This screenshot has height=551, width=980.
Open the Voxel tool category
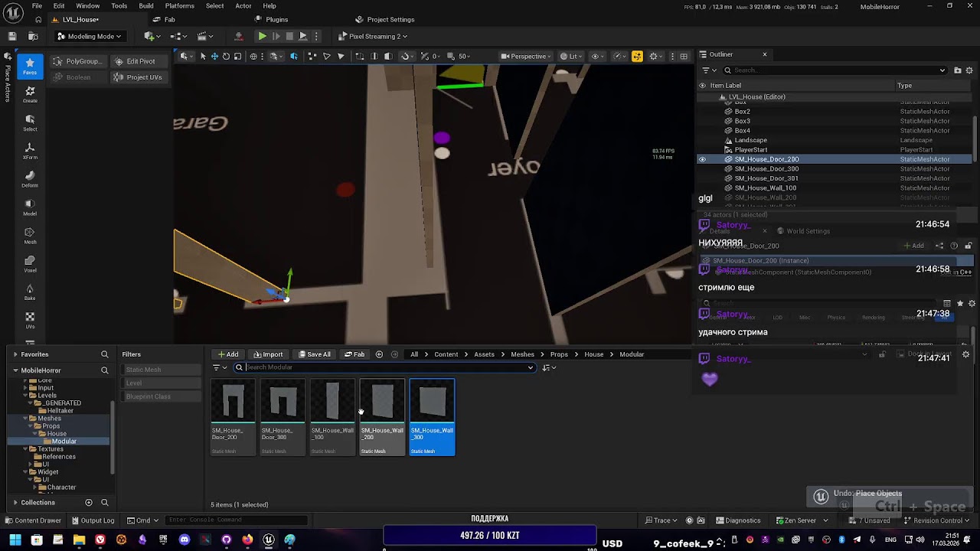coord(30,264)
